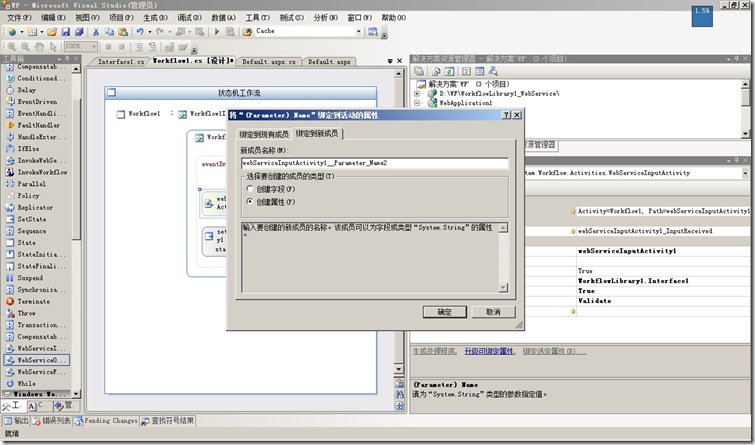Click the View Designer icon in Solution Explorer
The image size is (755, 445).
pos(479,71)
